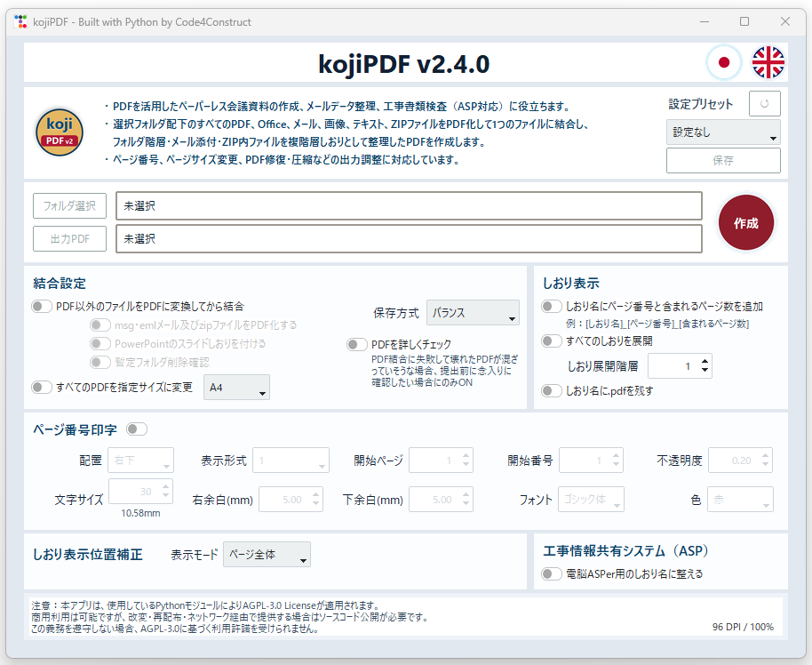The height and width of the screenshot is (665, 812).
Task: Toggle しおり名に.pdfを残す switch
Action: point(552,390)
